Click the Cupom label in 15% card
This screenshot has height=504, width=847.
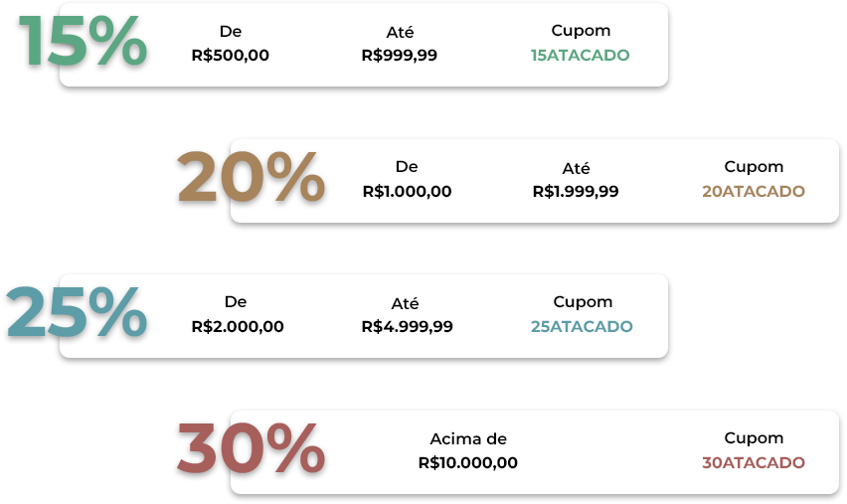581,31
